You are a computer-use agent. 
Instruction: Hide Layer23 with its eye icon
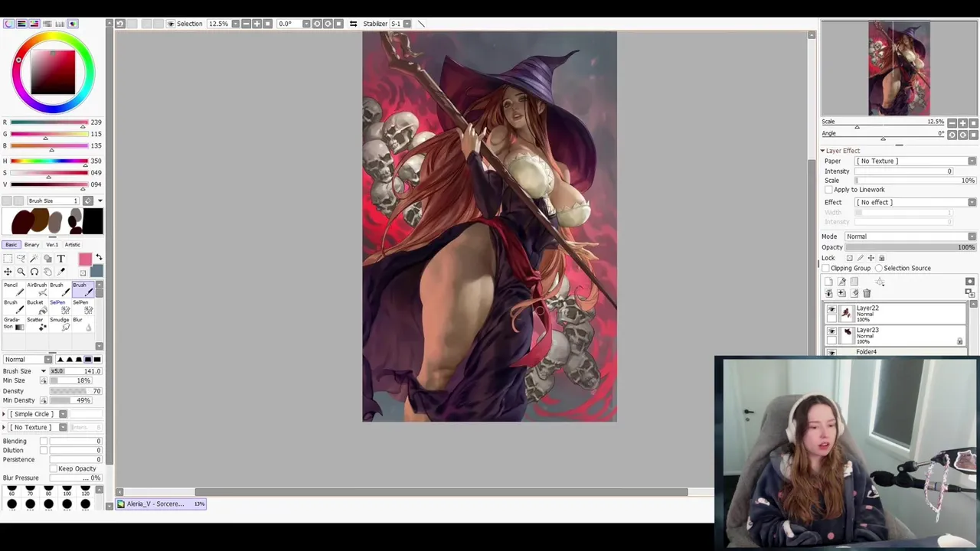pyautogui.click(x=831, y=331)
